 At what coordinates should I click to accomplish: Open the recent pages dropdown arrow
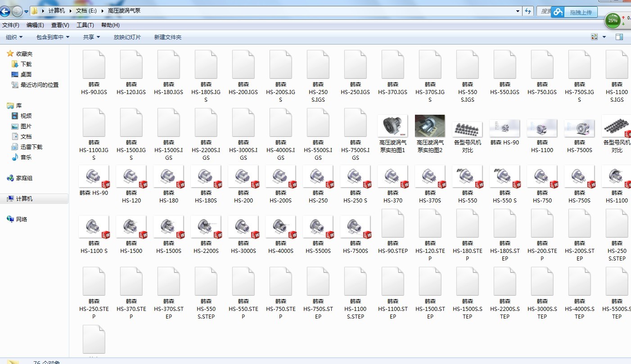(27, 11)
